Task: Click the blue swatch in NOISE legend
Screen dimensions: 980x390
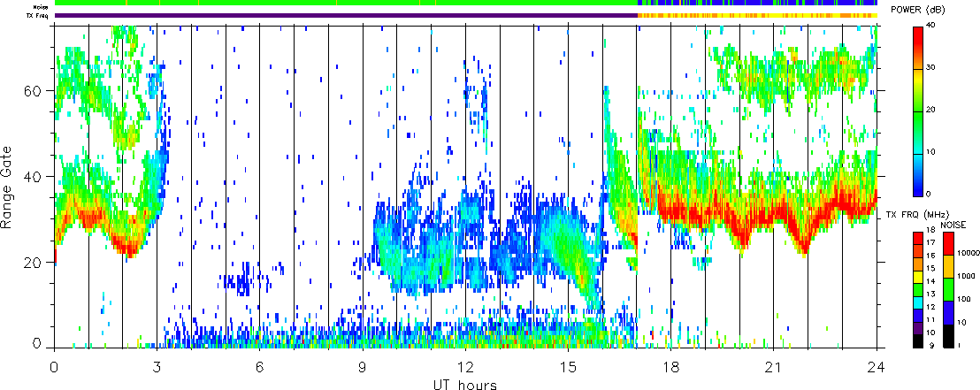Action: (x=948, y=312)
